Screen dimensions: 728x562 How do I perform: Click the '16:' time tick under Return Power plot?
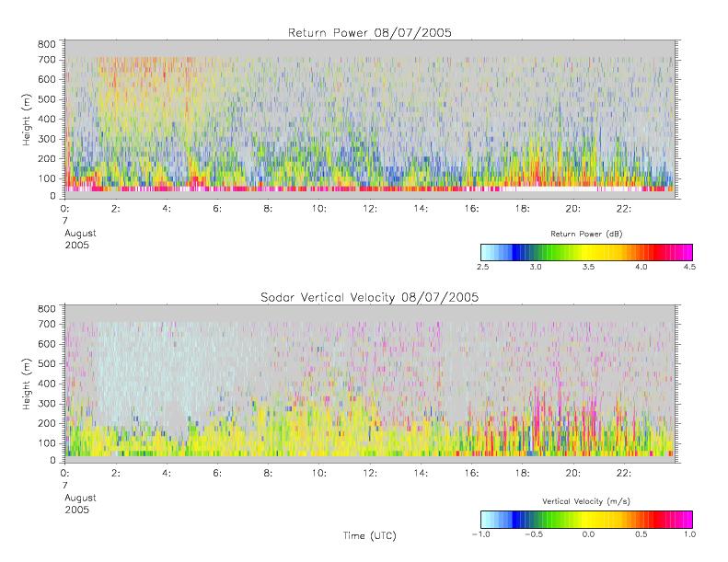tap(472, 209)
